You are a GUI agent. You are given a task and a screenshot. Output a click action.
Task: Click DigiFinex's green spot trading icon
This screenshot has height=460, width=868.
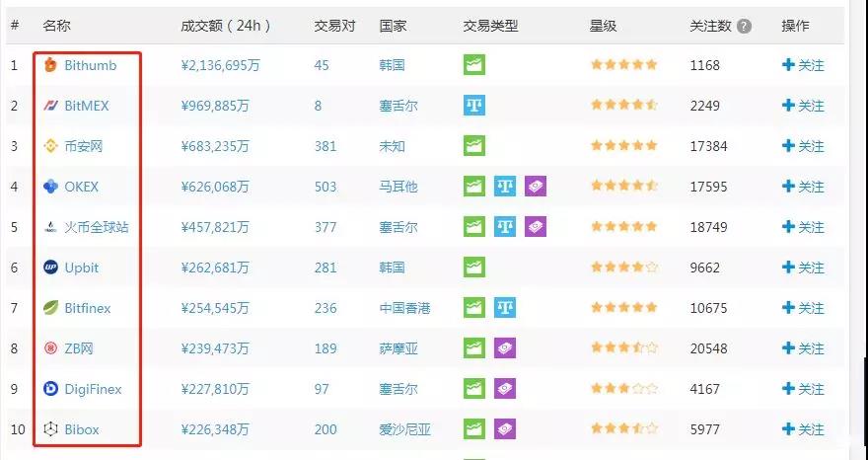[474, 389]
